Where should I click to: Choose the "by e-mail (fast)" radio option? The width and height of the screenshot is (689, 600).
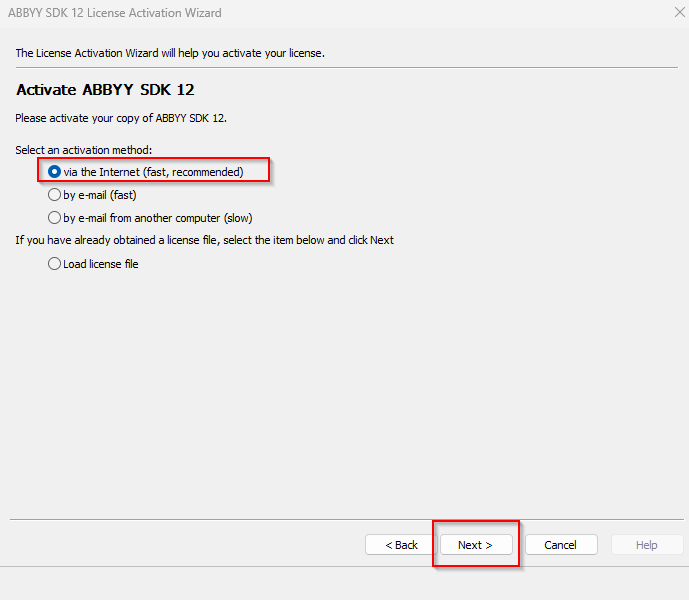(54, 195)
